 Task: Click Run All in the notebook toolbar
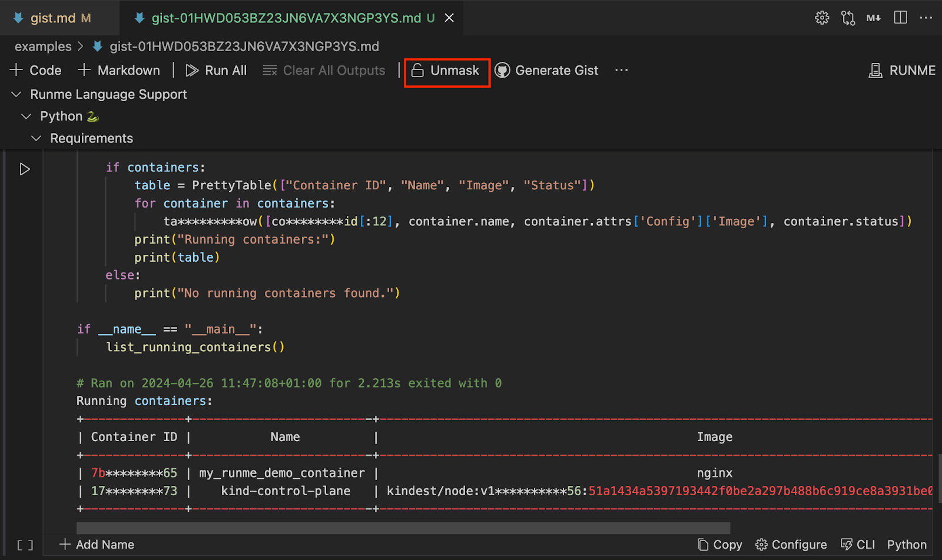[216, 71]
